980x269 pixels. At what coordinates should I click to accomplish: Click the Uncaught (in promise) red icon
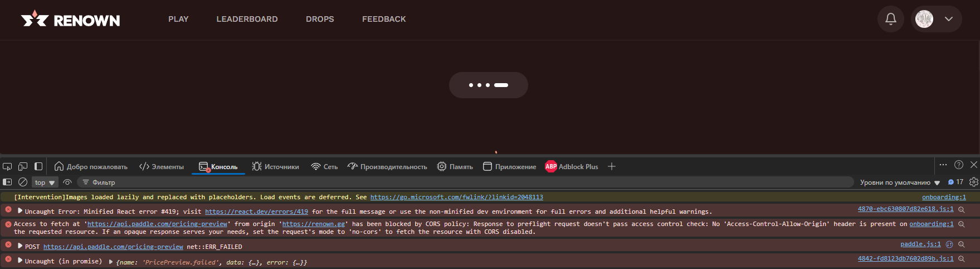(x=8, y=259)
